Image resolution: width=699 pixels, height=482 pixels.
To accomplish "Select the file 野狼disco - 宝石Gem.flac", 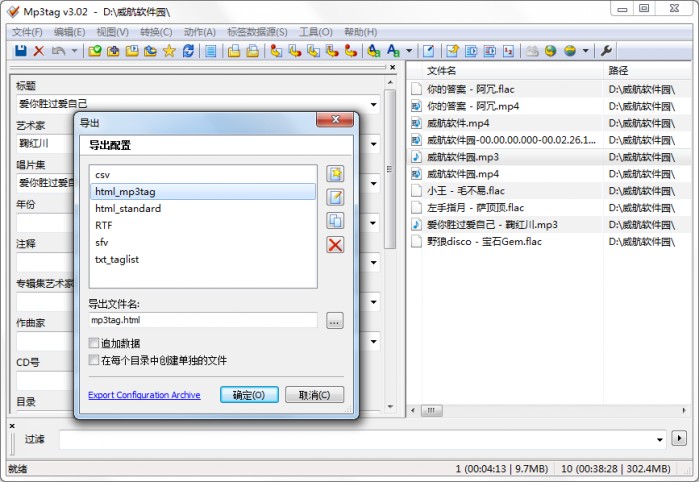I will click(x=484, y=242).
